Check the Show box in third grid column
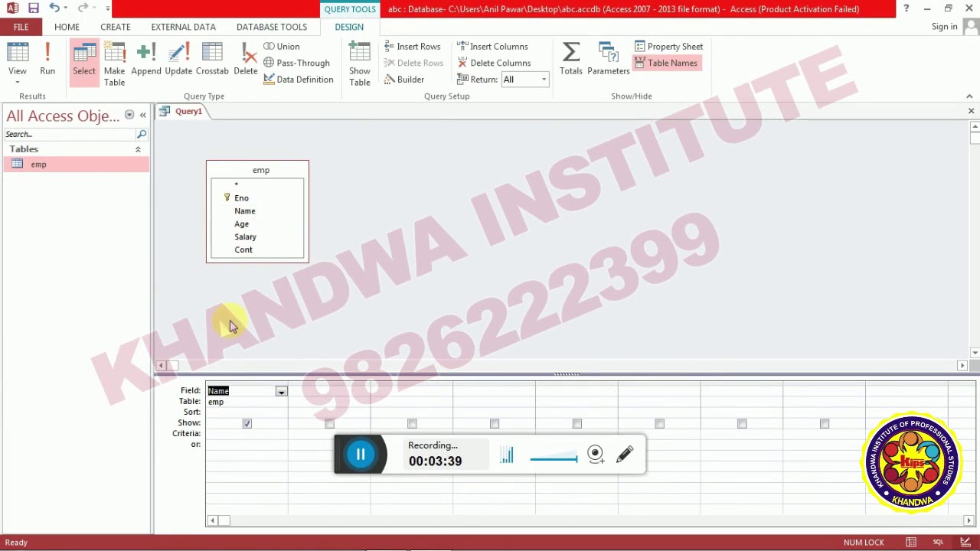The height and width of the screenshot is (551, 980). [x=412, y=423]
